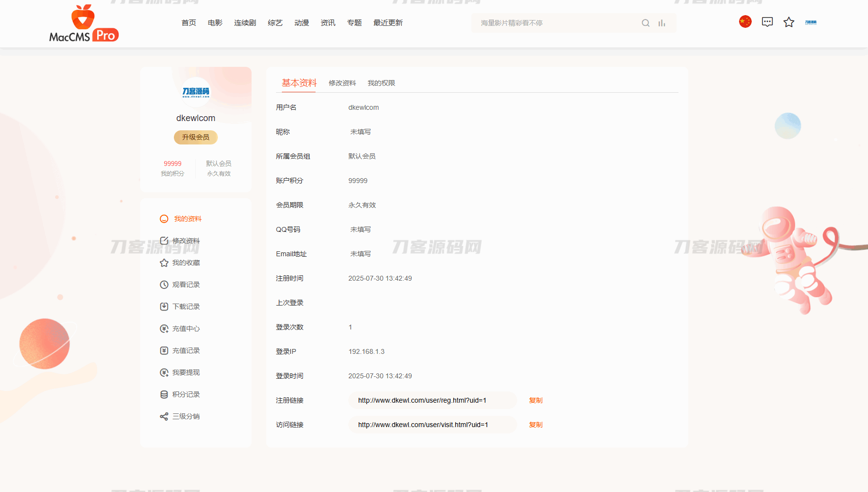This screenshot has width=868, height=492.
Task: Open messages via the speech bubble icon
Action: [x=767, y=21]
